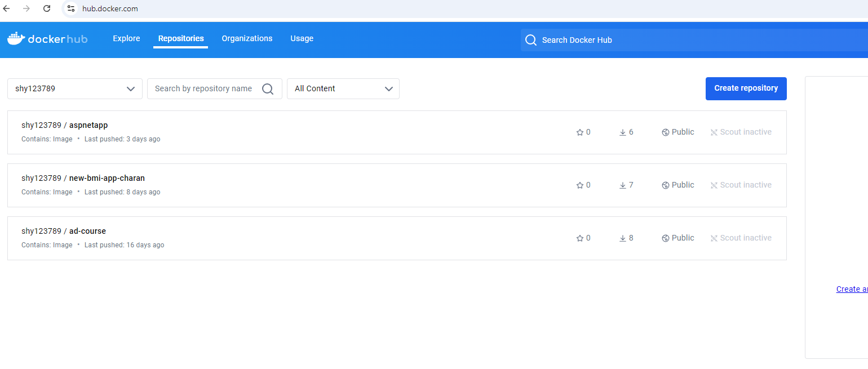This screenshot has width=868, height=369.
Task: Click the 'Public' label for new-bmi-app-charan
Action: (683, 185)
